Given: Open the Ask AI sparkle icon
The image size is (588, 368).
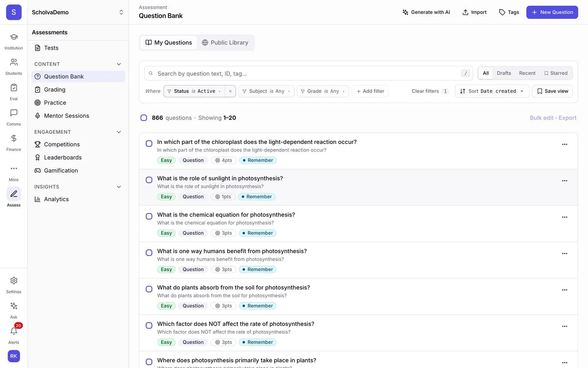Looking at the screenshot, I should click(13, 310).
